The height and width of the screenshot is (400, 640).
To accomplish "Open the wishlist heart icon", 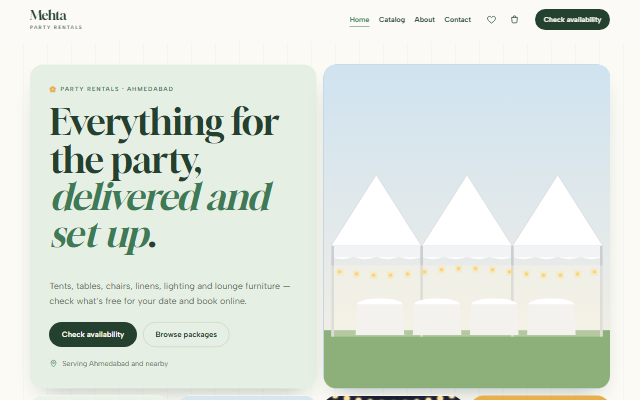I will click(491, 20).
